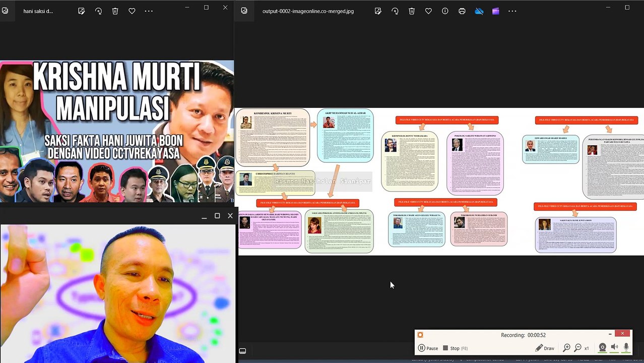The height and width of the screenshot is (363, 644).
Task: Zoom in using the recorder magnifier
Action: click(x=566, y=348)
